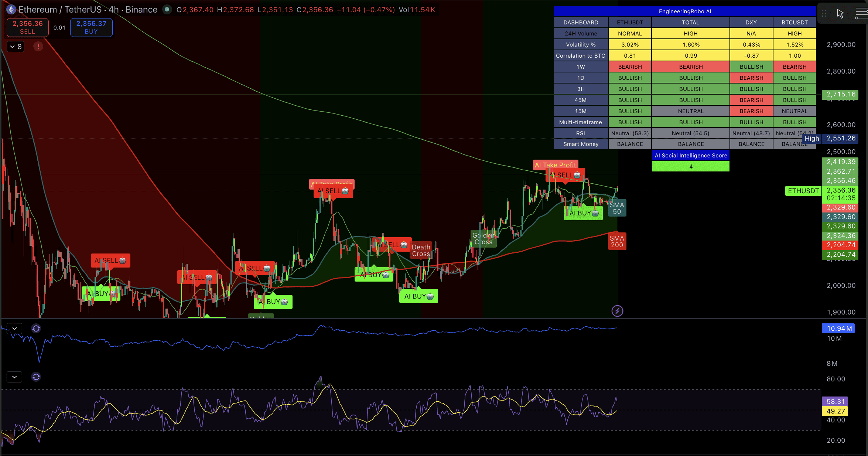Toggle the green market status dot beside Binance
The width and height of the screenshot is (868, 456).
(167, 10)
